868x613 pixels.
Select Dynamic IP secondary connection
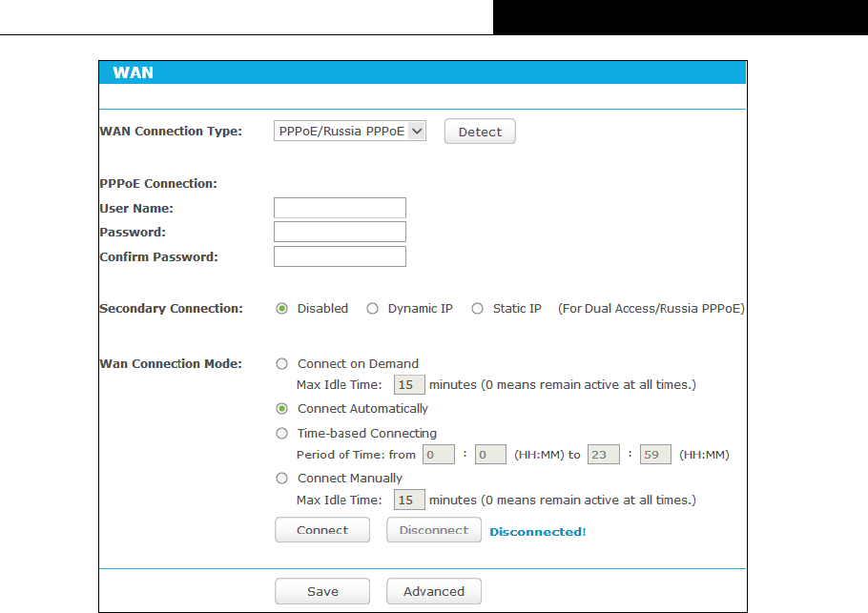click(373, 309)
